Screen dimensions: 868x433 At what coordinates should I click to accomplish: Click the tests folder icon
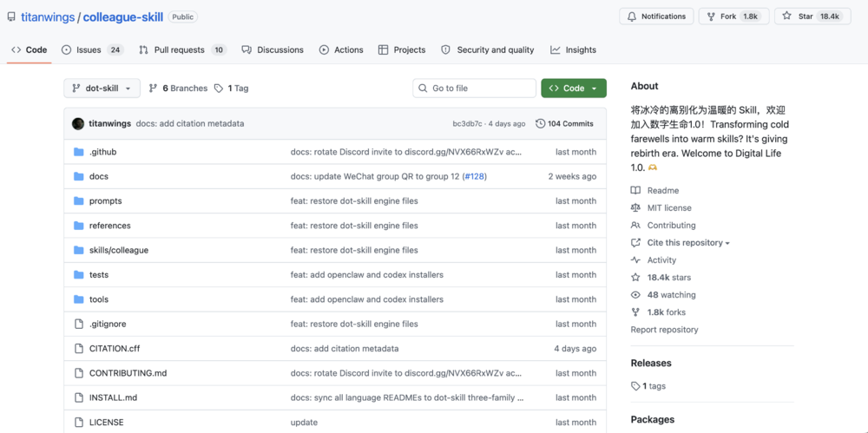tap(79, 275)
